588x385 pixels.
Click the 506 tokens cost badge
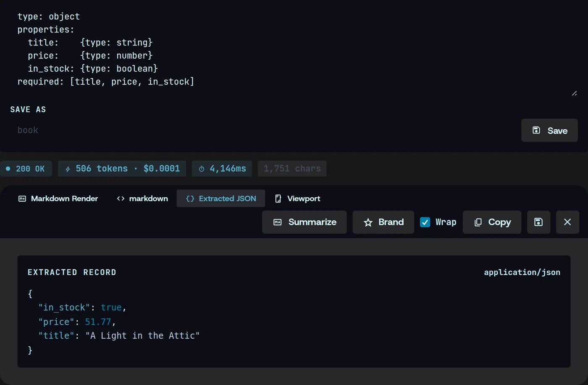click(x=123, y=169)
